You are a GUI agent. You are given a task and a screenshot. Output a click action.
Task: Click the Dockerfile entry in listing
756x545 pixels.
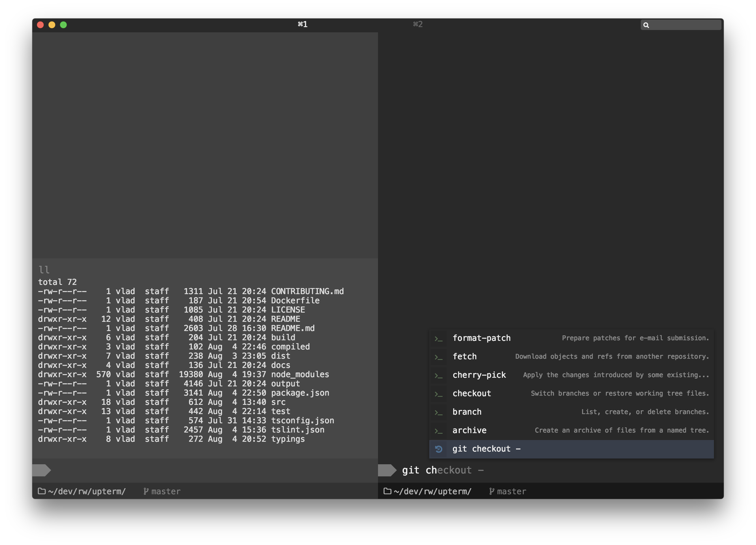295,300
